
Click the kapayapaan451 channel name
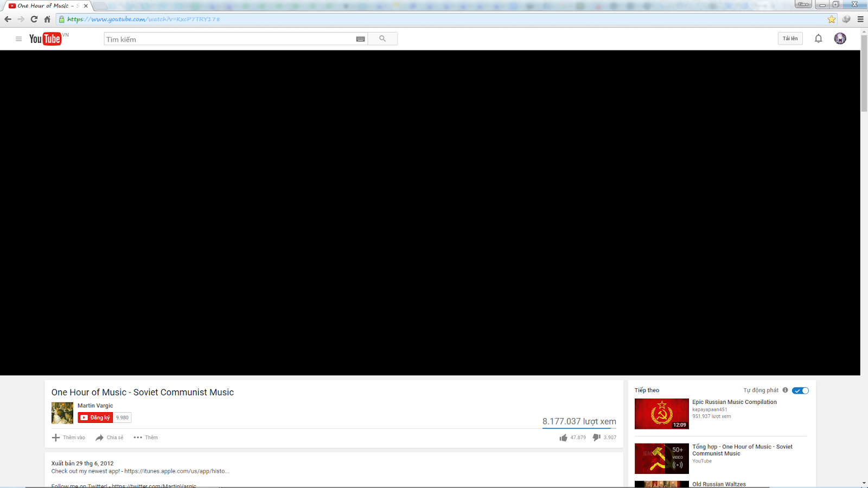[710, 409]
